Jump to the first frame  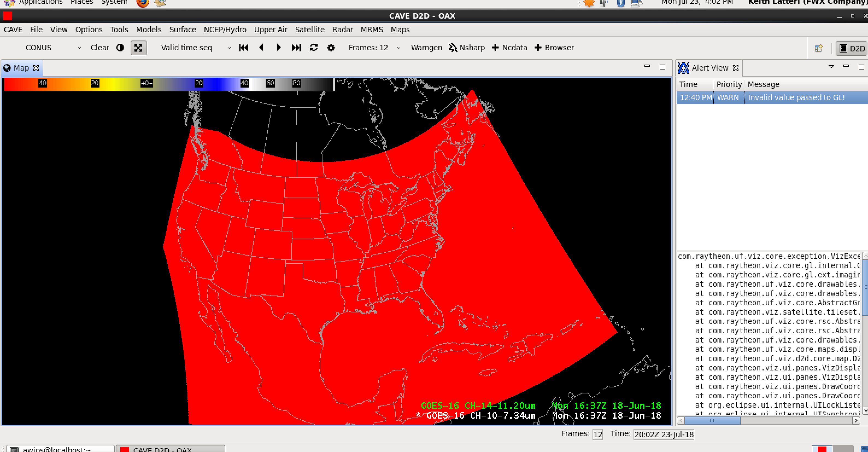pyautogui.click(x=244, y=48)
